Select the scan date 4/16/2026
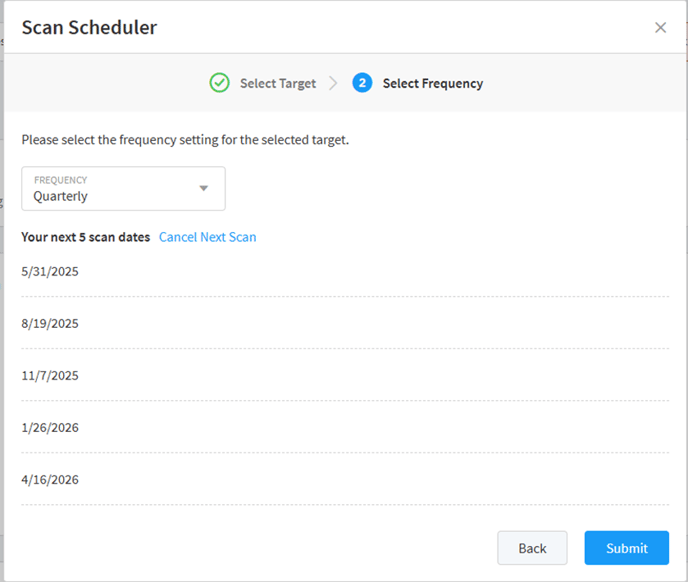This screenshot has height=582, width=688. pos(50,480)
